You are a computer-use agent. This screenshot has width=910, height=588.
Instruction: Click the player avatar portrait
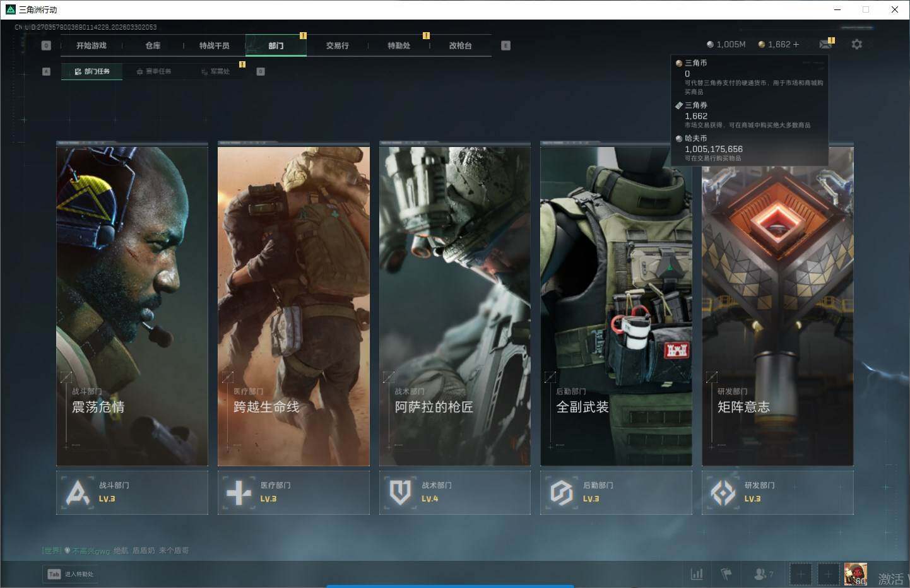[x=855, y=573]
